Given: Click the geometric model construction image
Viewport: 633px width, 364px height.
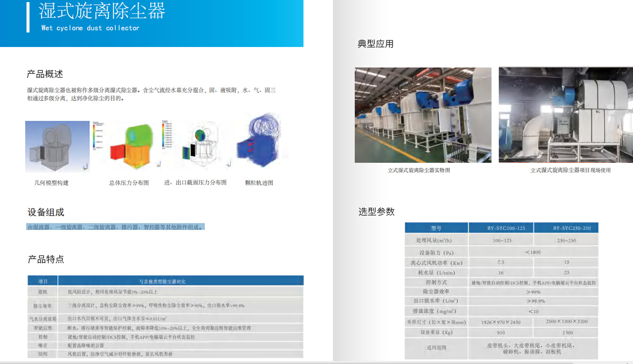Looking at the screenshot, I should pos(57,147).
